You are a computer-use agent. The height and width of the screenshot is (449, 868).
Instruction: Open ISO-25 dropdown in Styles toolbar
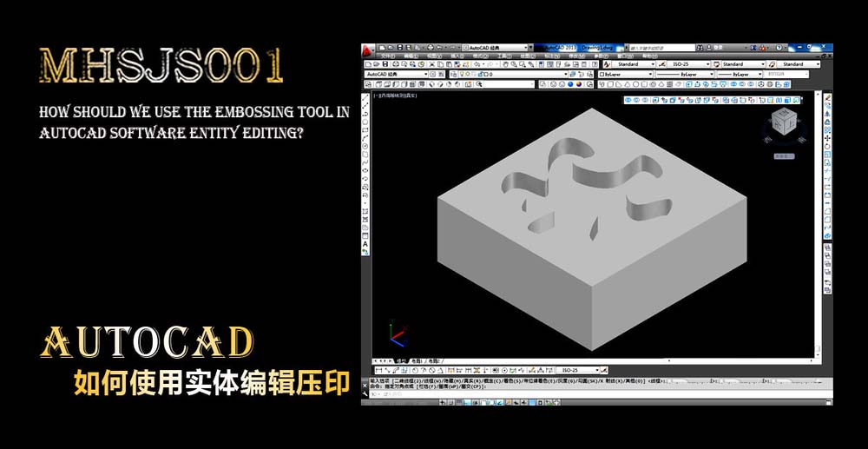pos(688,64)
